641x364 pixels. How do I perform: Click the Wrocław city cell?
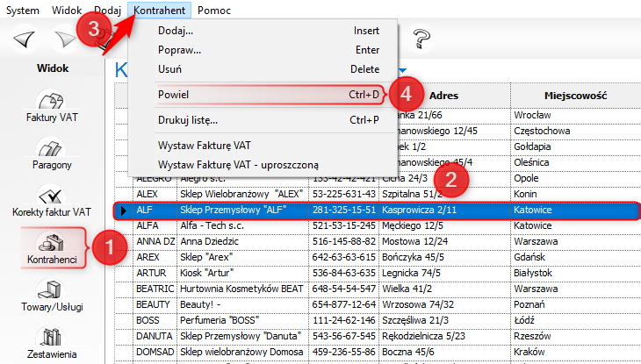(x=576, y=115)
